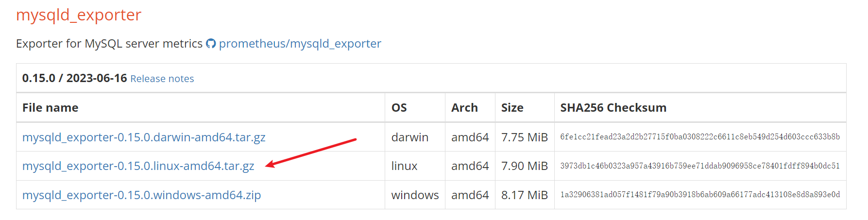Download mysqld_exporter linux-amd64 tar.gz file
The height and width of the screenshot is (220, 868).
tap(138, 166)
